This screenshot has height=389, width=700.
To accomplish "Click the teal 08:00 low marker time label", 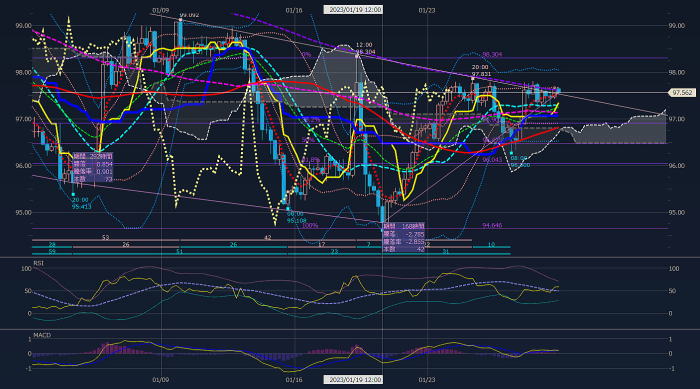I will pos(519,159).
